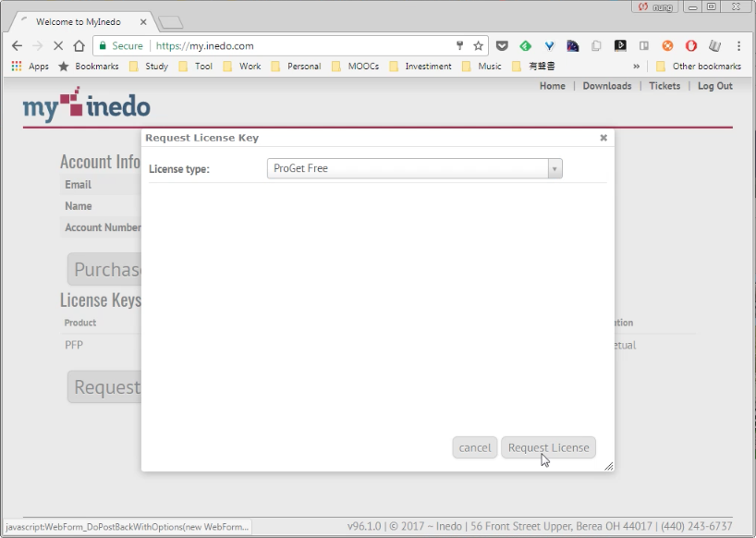Image resolution: width=756 pixels, height=538 pixels.
Task: Close the Welcome to MyInedo tab
Action: (x=143, y=21)
